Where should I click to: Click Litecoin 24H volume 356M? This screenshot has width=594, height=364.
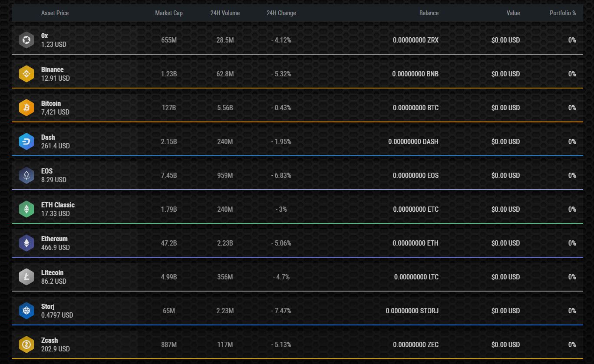point(225,277)
